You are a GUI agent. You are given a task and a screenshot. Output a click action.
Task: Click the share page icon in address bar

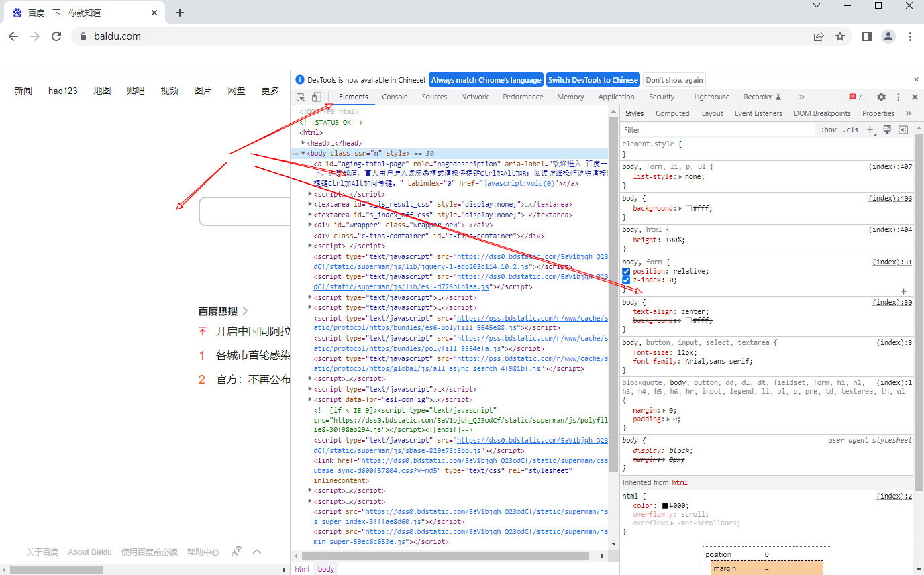point(819,37)
